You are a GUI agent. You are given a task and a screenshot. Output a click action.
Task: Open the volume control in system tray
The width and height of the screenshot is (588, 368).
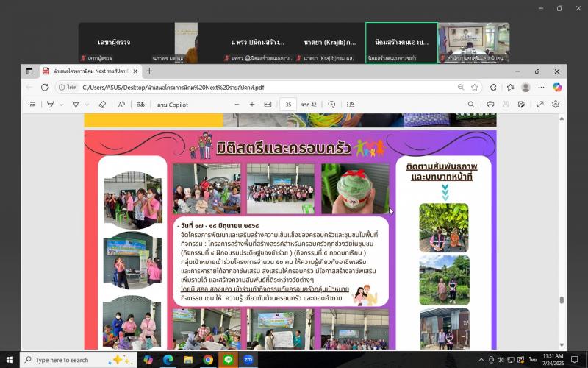(x=501, y=360)
